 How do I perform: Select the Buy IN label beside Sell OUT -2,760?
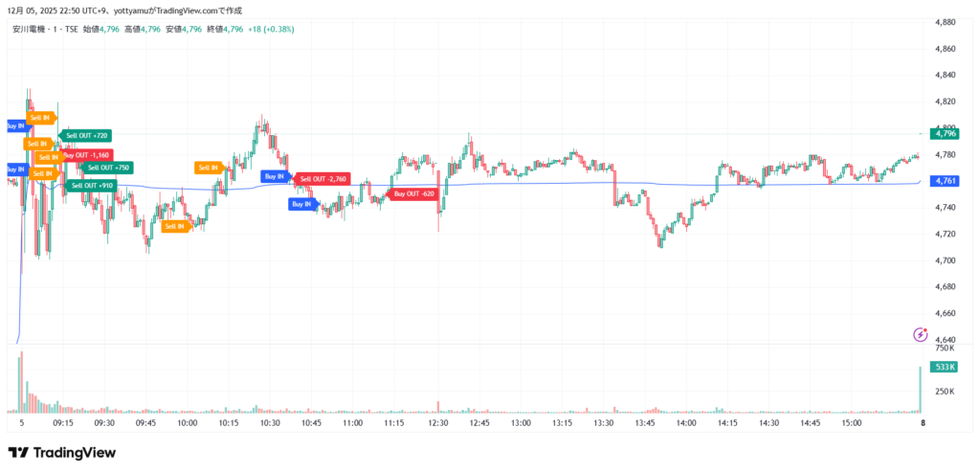(275, 176)
